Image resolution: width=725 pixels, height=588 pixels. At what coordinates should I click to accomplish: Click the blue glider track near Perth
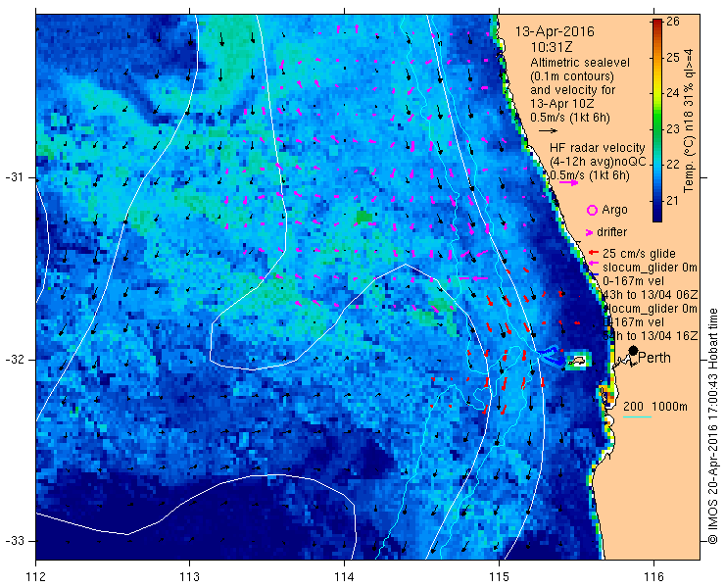pyautogui.click(x=553, y=356)
